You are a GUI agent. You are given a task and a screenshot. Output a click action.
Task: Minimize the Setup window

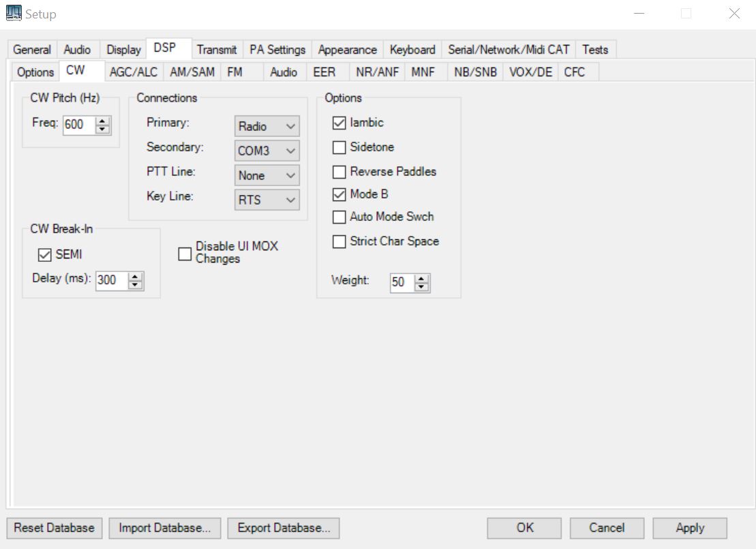(639, 14)
